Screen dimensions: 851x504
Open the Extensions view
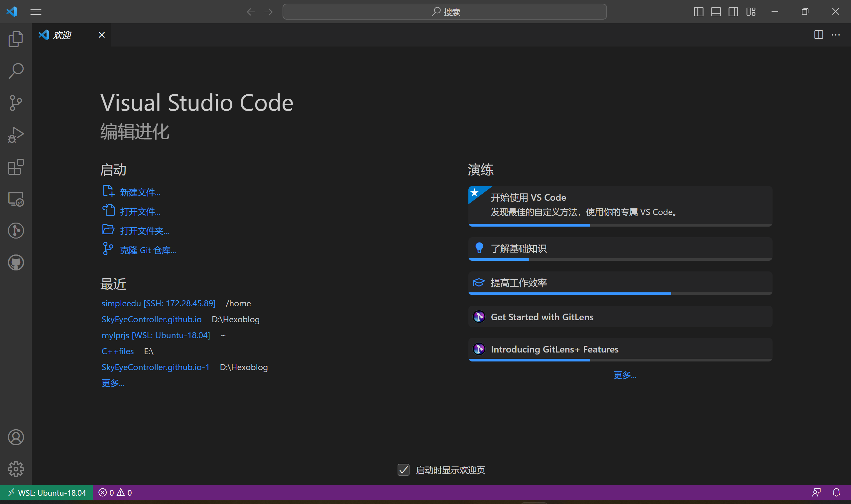click(16, 166)
